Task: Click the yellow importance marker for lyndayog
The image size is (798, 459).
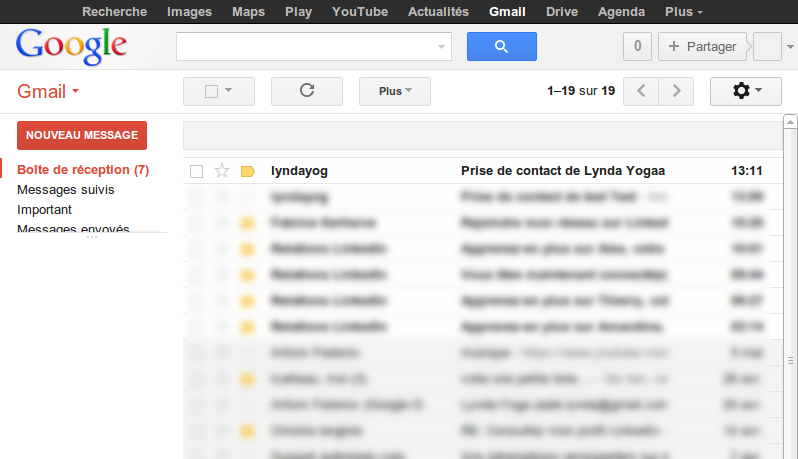Action: click(x=248, y=171)
